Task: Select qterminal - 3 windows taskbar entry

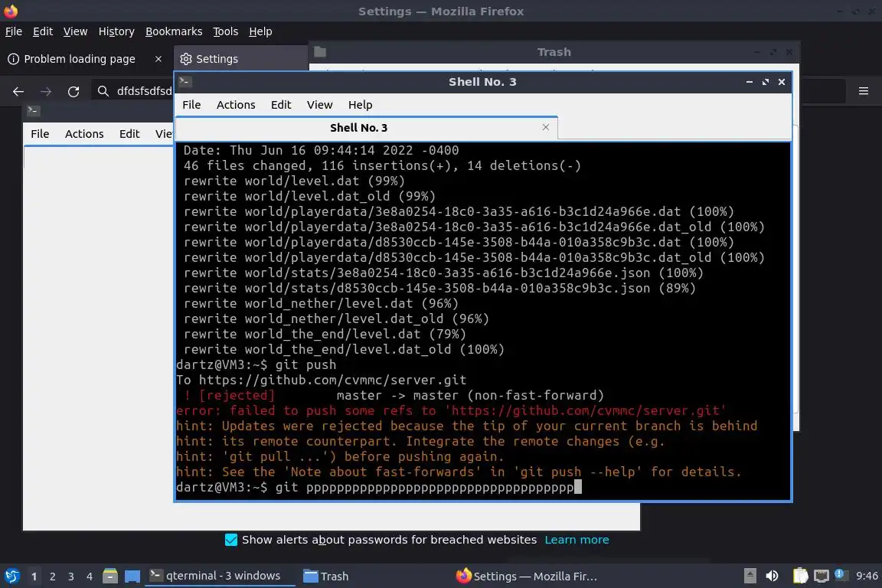Action: (x=220, y=576)
